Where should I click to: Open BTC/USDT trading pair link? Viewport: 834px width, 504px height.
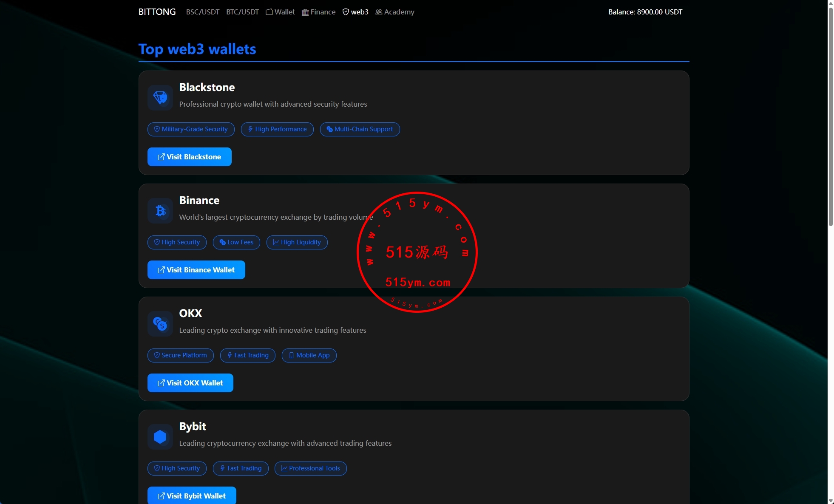(x=242, y=12)
